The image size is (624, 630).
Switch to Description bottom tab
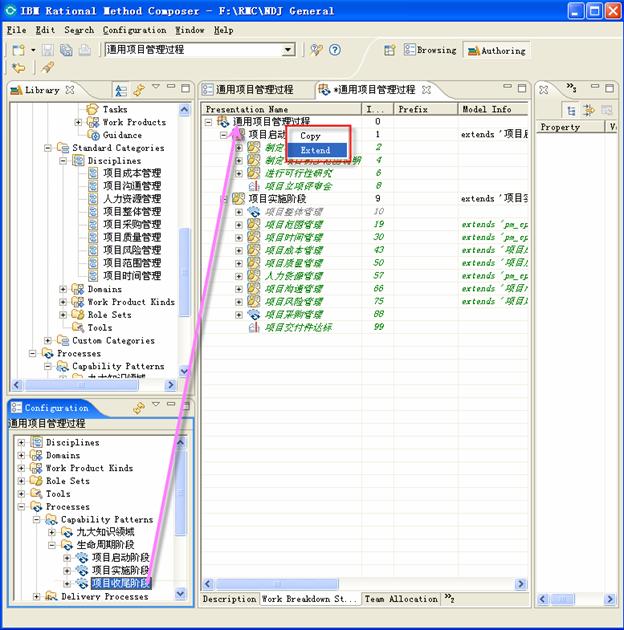[229, 599]
